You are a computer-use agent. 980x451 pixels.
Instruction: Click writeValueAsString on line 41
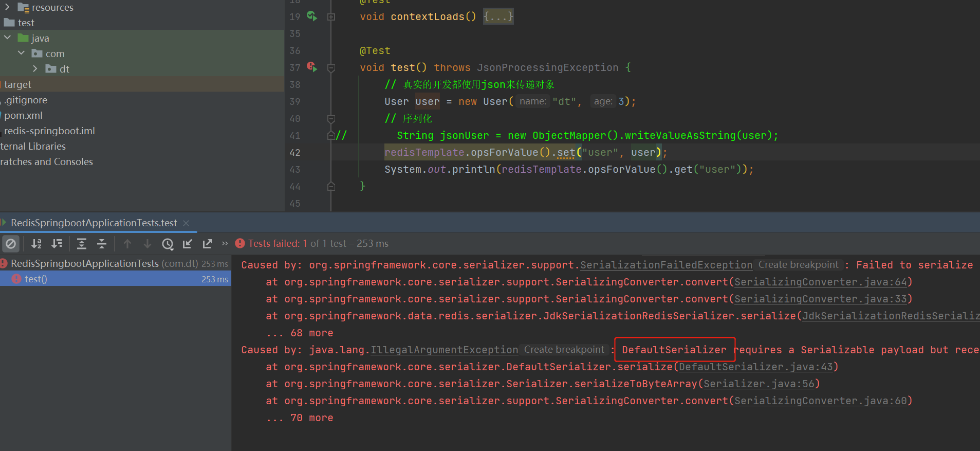coord(680,135)
